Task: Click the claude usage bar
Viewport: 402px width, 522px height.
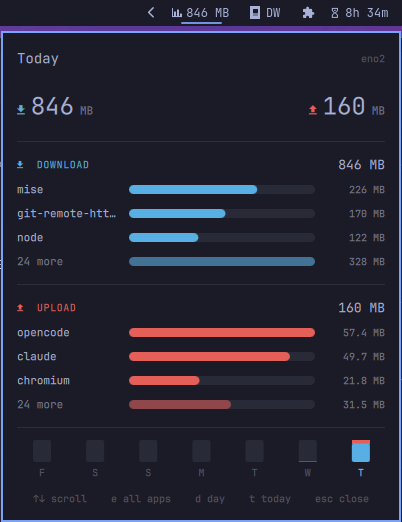Action: tap(222, 357)
